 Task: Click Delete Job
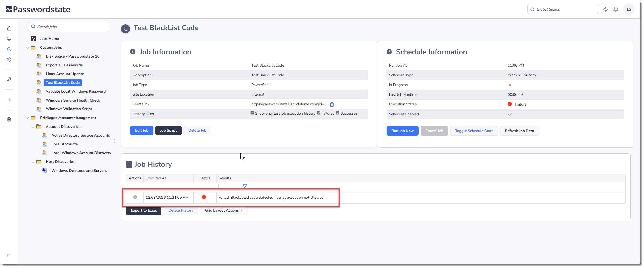click(x=197, y=130)
